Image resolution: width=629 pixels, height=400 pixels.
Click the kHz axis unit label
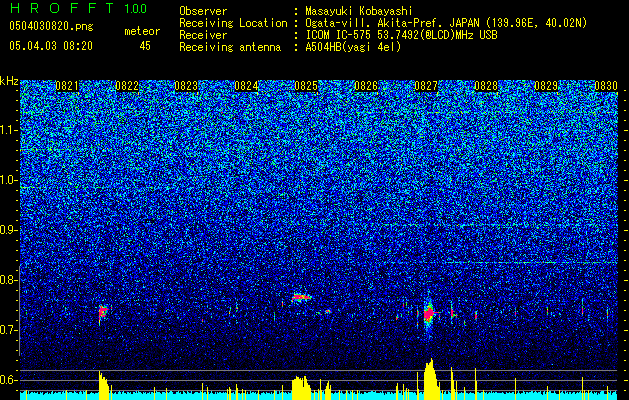click(x=9, y=81)
